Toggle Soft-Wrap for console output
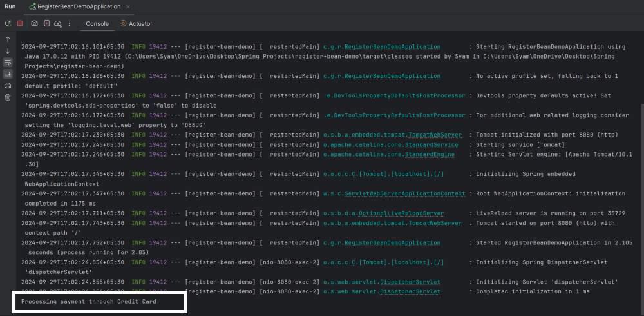The width and height of the screenshot is (644, 316). [x=8, y=63]
